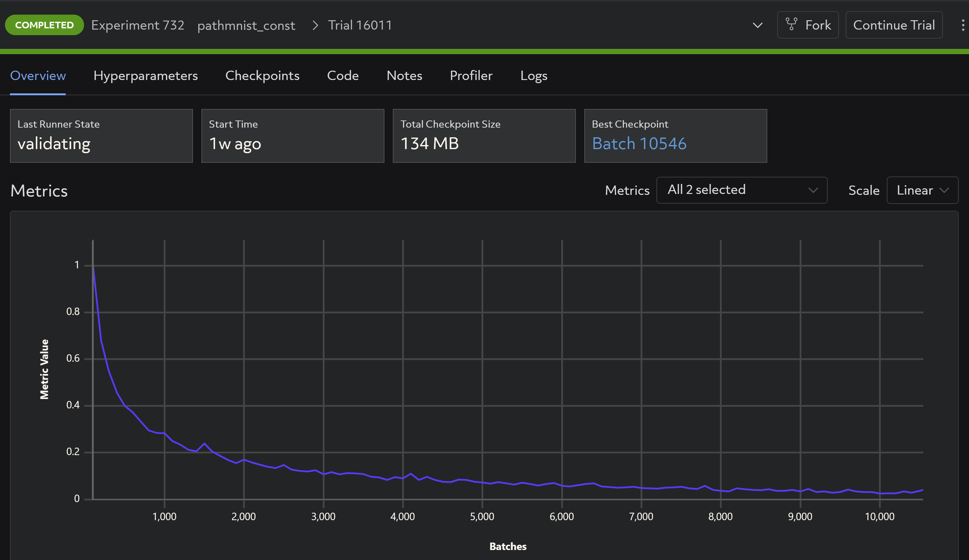The width and height of the screenshot is (969, 560).
Task: Open the Hyperparameters tab
Action: point(145,76)
